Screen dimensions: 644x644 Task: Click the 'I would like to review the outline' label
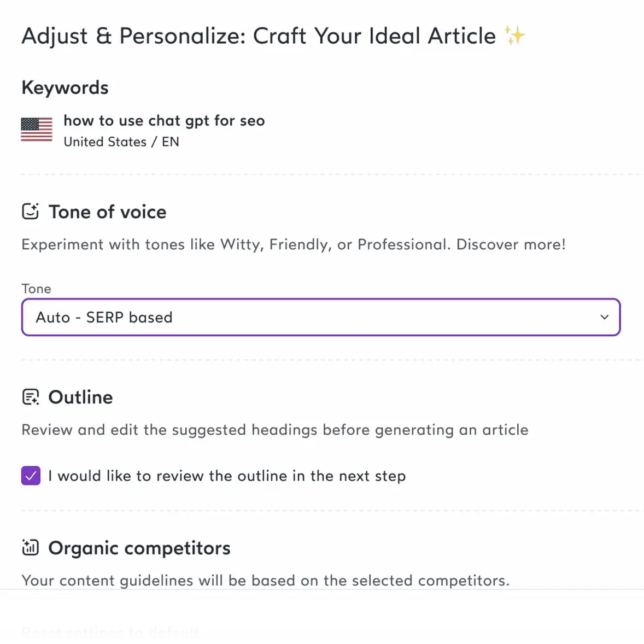tap(226, 476)
